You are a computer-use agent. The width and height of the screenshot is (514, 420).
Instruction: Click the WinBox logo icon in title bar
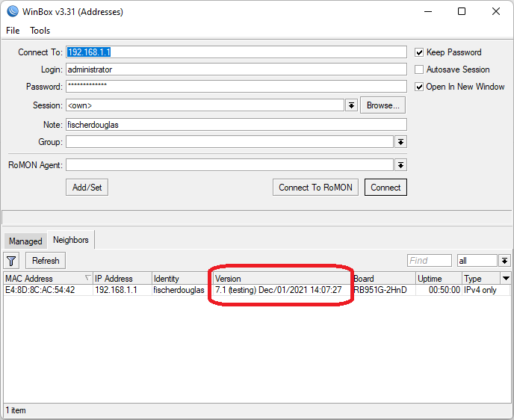click(x=13, y=11)
